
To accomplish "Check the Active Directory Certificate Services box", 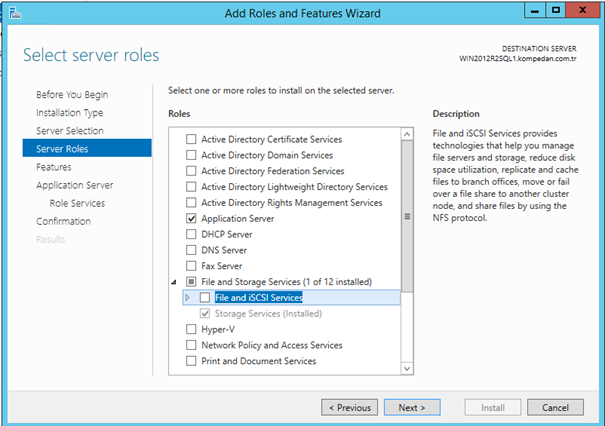I will (x=192, y=140).
